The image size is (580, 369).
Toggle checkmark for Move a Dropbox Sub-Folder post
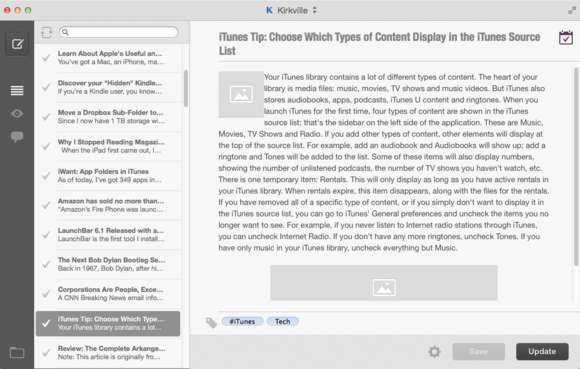point(46,117)
